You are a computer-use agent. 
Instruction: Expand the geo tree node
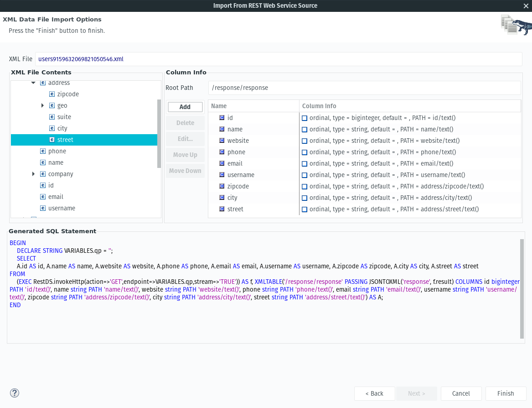42,105
